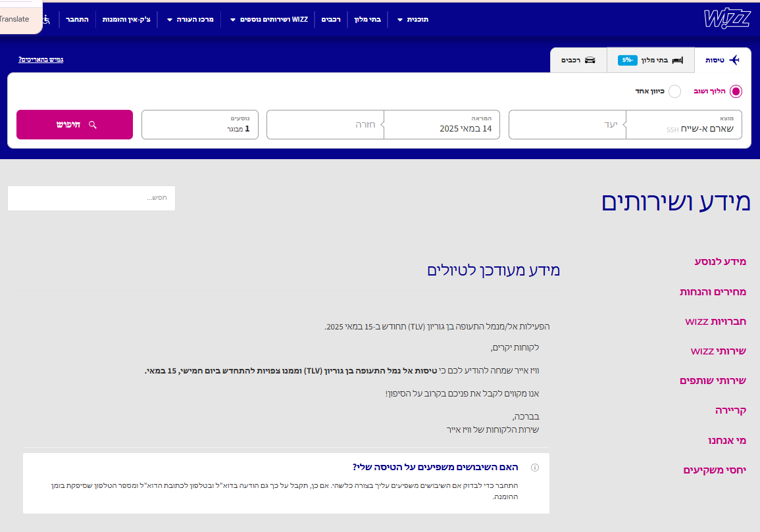
Task: Open the המראה departure date picker
Action: [442, 124]
